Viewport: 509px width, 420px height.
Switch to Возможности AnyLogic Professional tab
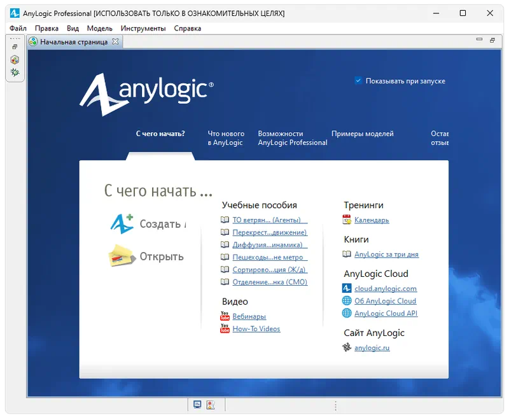point(293,138)
